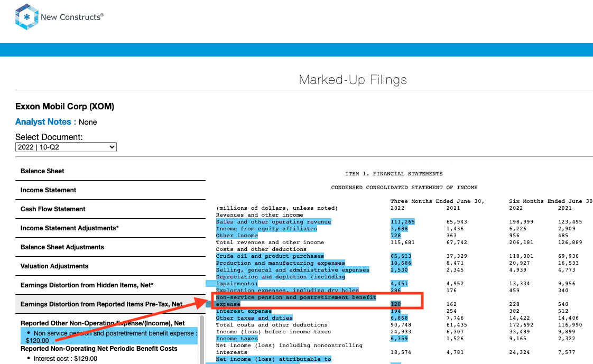Click Condensed Consolidated Statement of Income title

pos(404,188)
